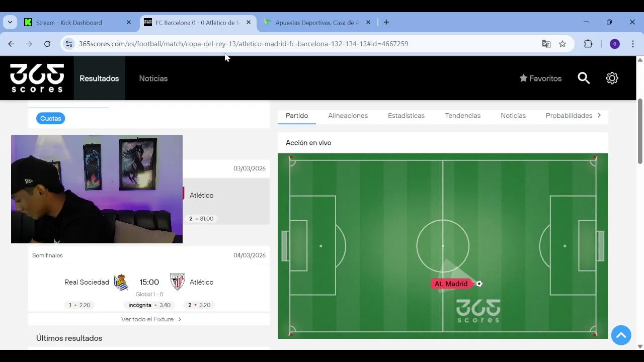Click the 04/03/2026 date

[250, 255]
